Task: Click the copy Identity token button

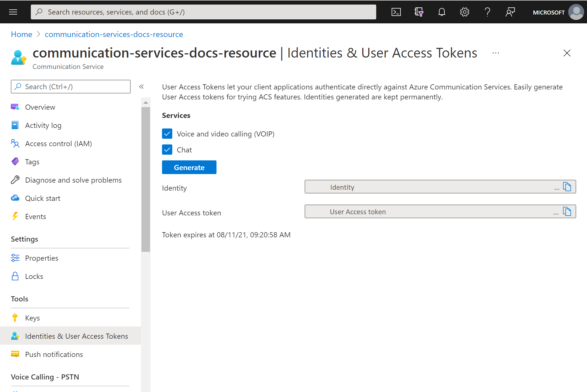Action: click(568, 187)
